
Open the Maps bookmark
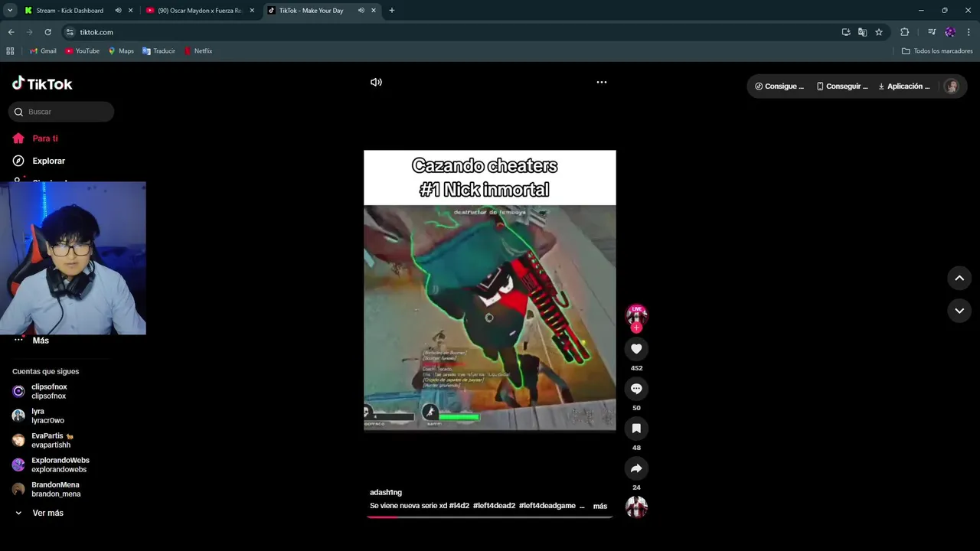point(121,51)
